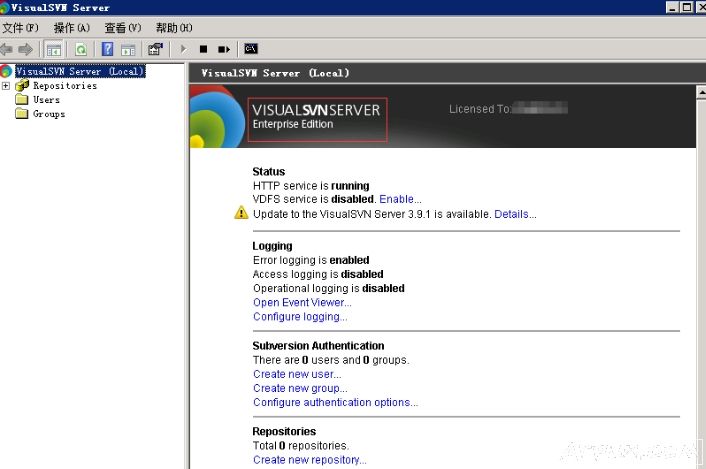Click the 'Operational logging is disabled' text
The width and height of the screenshot is (706, 469).
tap(329, 288)
